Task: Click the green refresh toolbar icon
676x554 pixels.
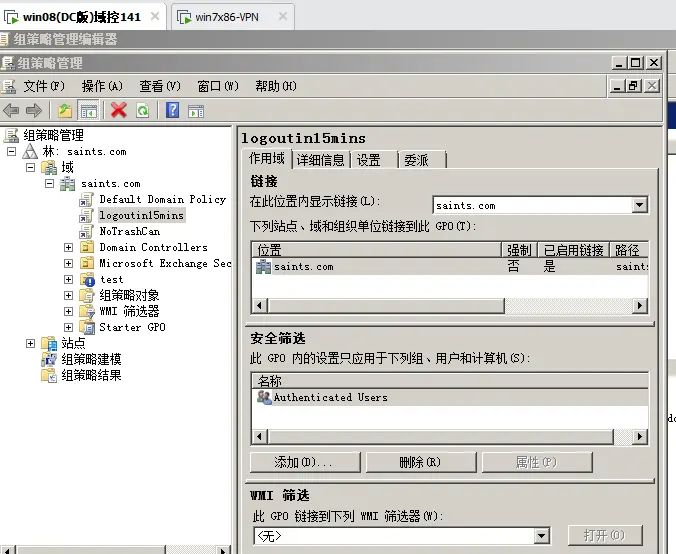Action: click(143, 111)
